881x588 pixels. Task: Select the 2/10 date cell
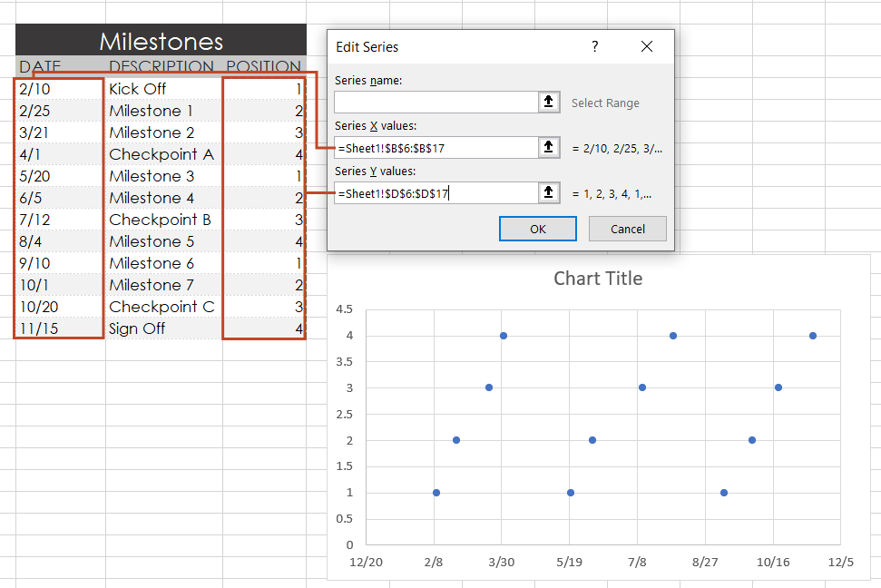[36, 89]
